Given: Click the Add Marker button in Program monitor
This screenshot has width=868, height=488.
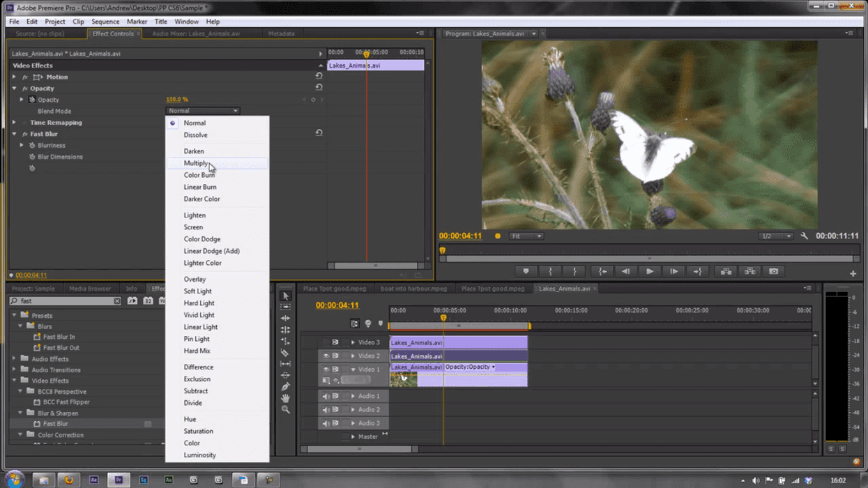Looking at the screenshot, I should 526,271.
